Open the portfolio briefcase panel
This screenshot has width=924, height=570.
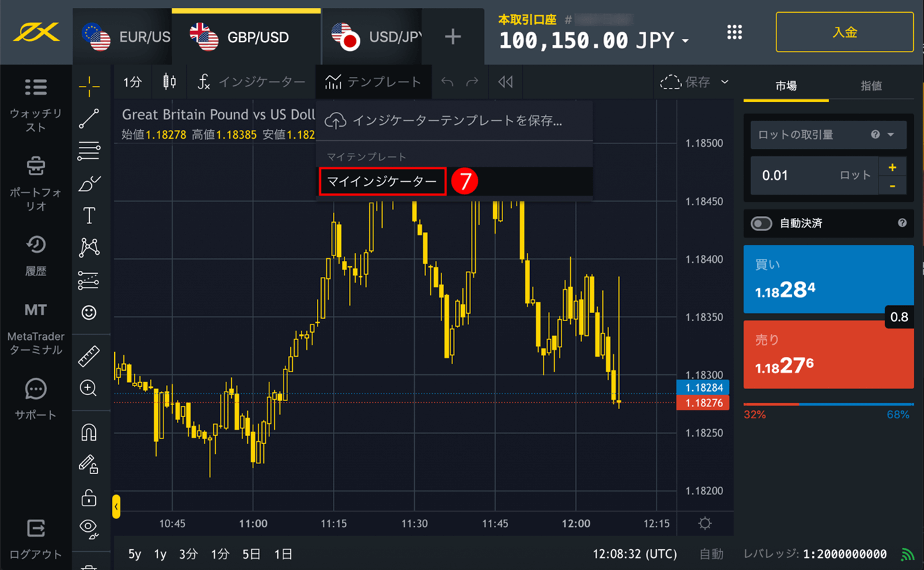pyautogui.click(x=36, y=184)
